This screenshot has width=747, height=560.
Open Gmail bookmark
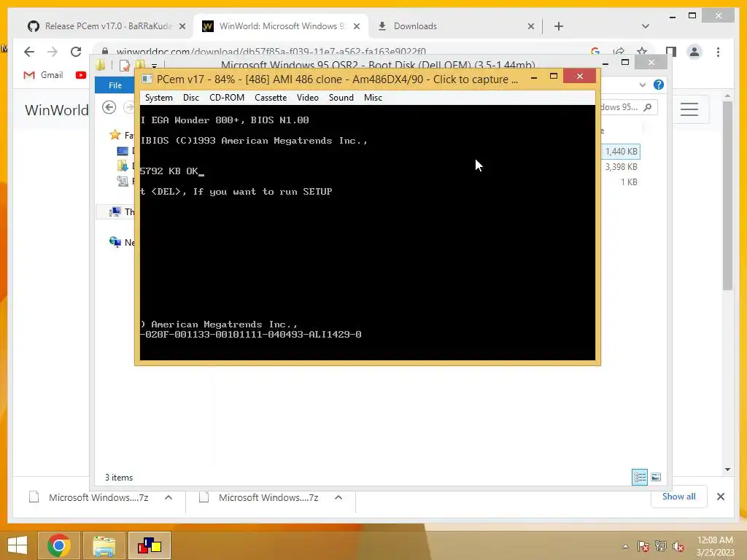[x=43, y=75]
